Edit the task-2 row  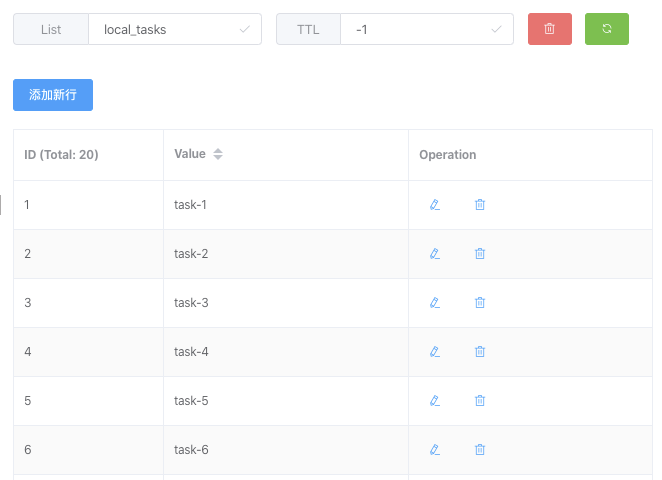[x=434, y=254]
